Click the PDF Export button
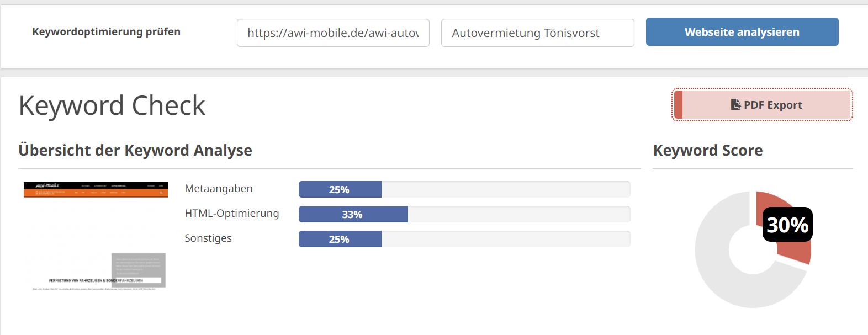Image resolution: width=868 pixels, height=335 pixels. click(762, 104)
